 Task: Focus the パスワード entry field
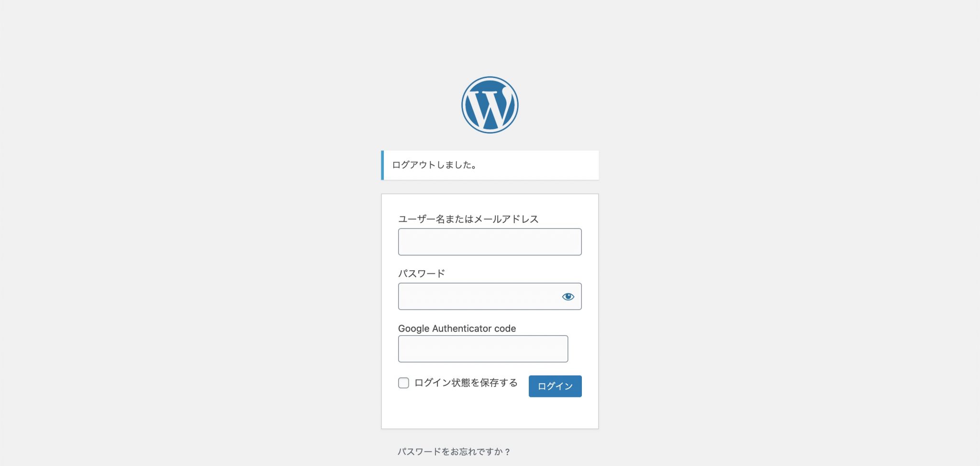tap(479, 296)
